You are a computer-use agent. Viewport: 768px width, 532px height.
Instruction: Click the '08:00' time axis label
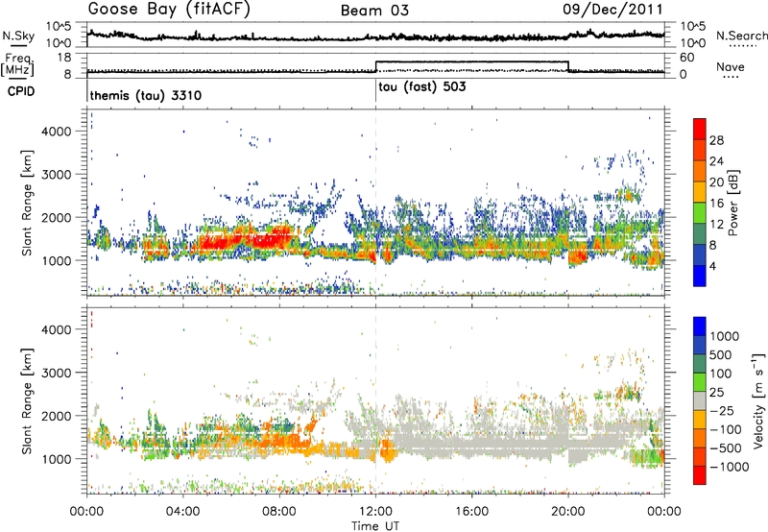(x=279, y=512)
